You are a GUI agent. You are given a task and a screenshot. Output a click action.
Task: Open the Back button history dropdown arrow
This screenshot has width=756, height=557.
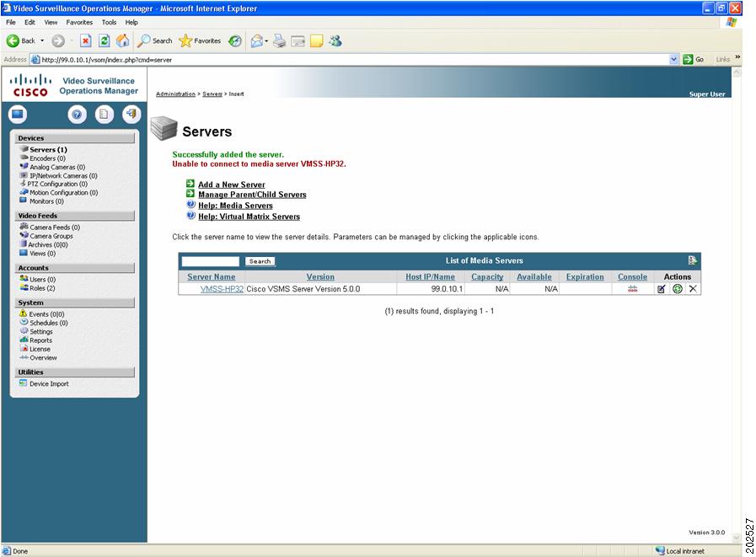click(42, 41)
